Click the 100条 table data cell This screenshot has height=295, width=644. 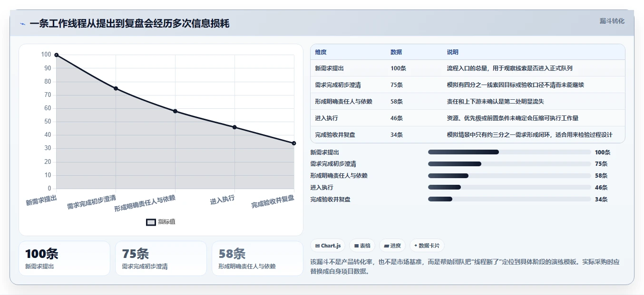398,68
